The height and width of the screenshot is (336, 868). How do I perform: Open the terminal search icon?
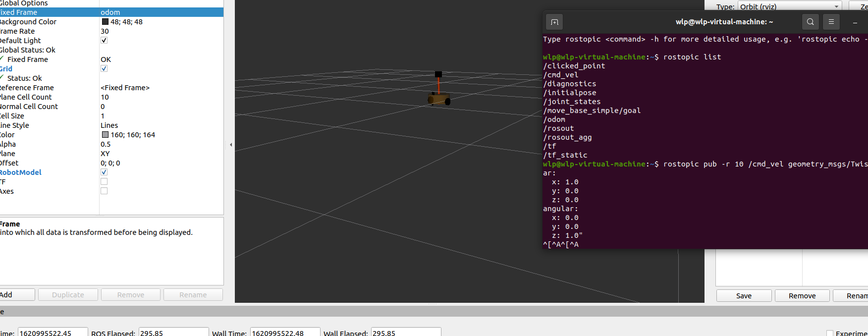click(810, 22)
